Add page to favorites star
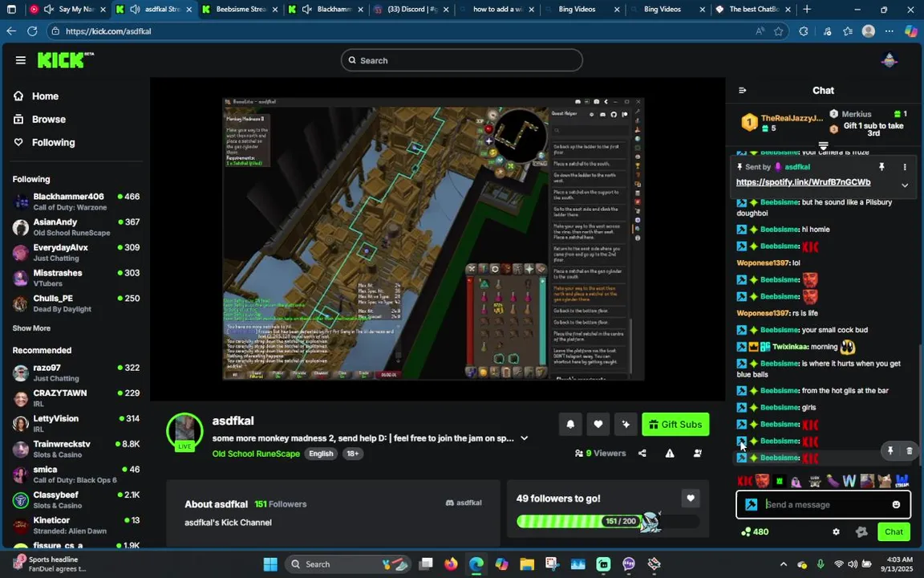The image size is (924, 578). (779, 31)
